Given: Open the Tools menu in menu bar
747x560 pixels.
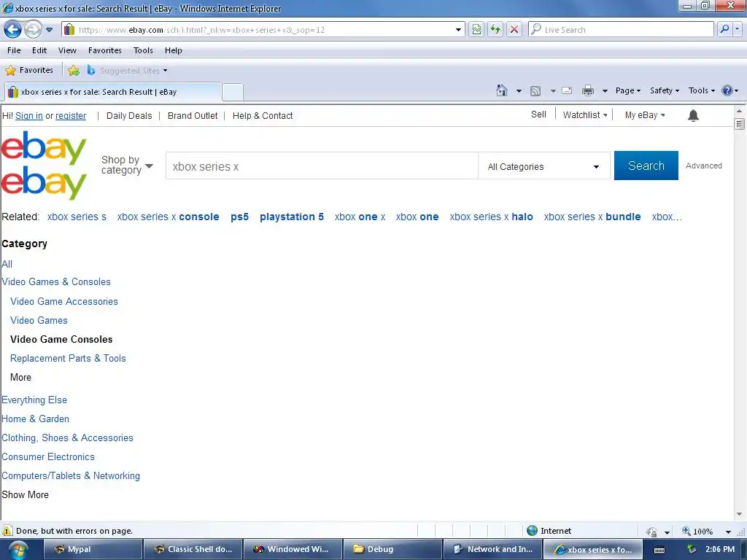Looking at the screenshot, I should (x=143, y=50).
